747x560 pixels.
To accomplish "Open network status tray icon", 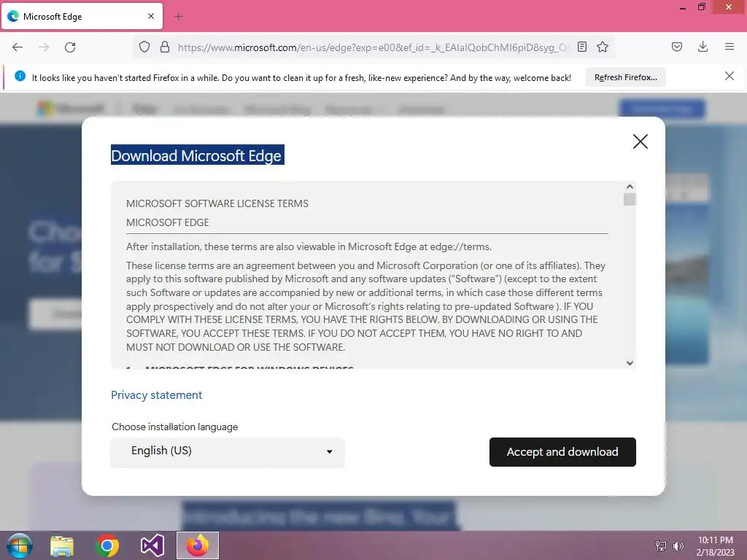I will (661, 546).
